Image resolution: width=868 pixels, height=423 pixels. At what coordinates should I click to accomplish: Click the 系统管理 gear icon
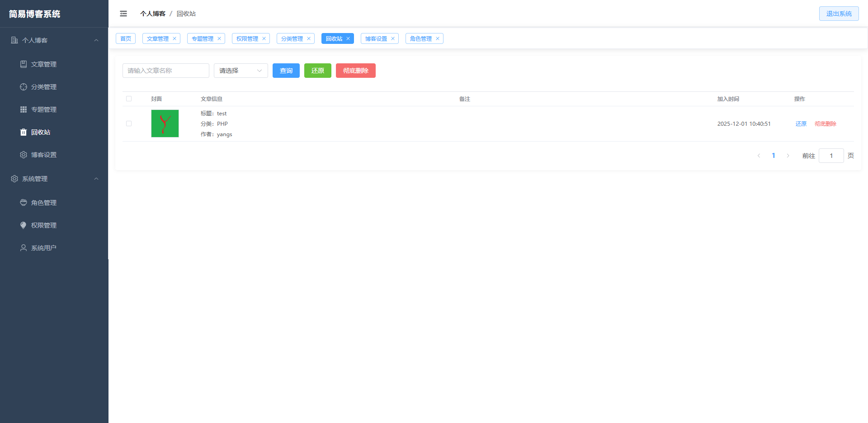tap(14, 179)
